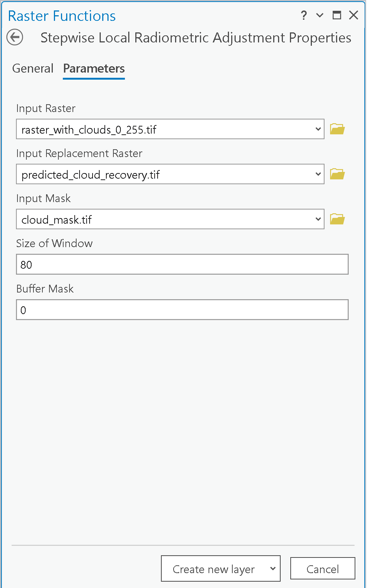The height and width of the screenshot is (588, 368).
Task: Maximize the Raster Functions pane
Action: point(337,15)
